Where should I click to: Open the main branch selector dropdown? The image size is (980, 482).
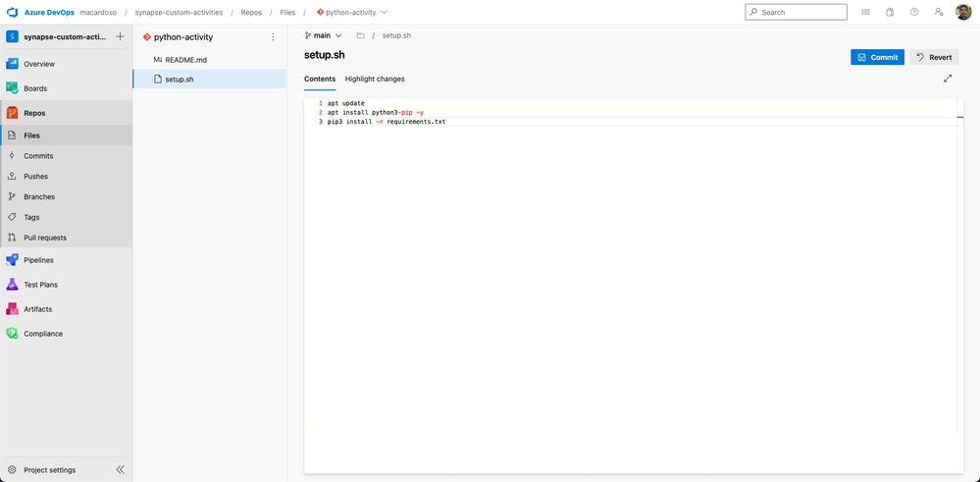[x=323, y=35]
